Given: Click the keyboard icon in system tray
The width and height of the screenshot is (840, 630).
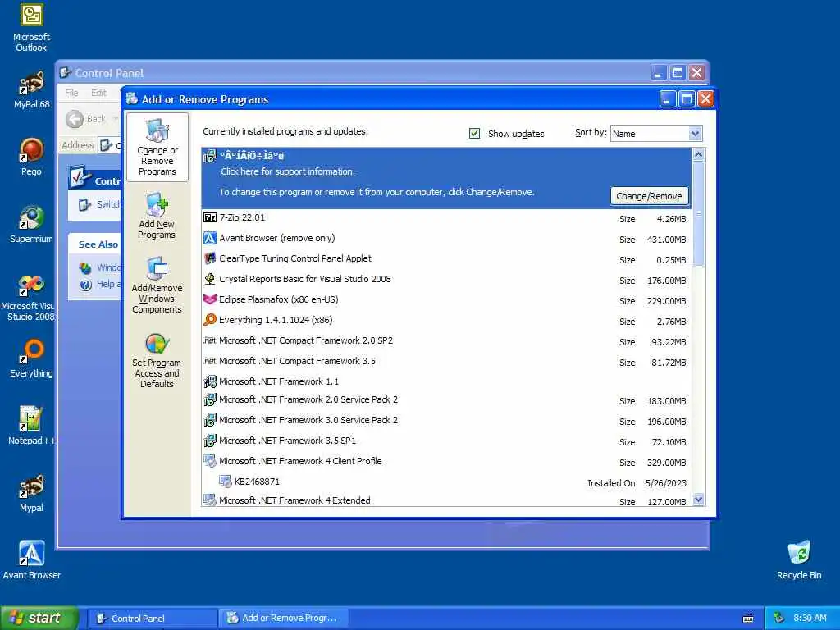Looking at the screenshot, I should tap(748, 619).
